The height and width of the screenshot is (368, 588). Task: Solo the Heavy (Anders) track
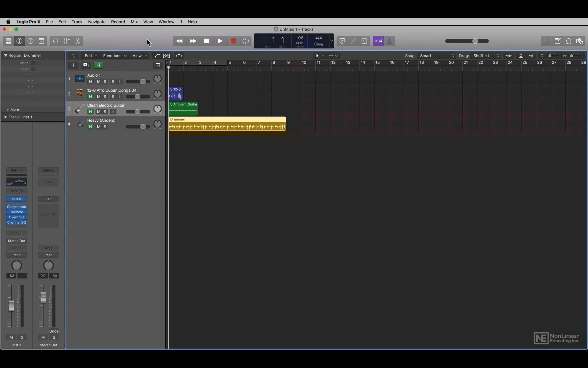point(105,127)
